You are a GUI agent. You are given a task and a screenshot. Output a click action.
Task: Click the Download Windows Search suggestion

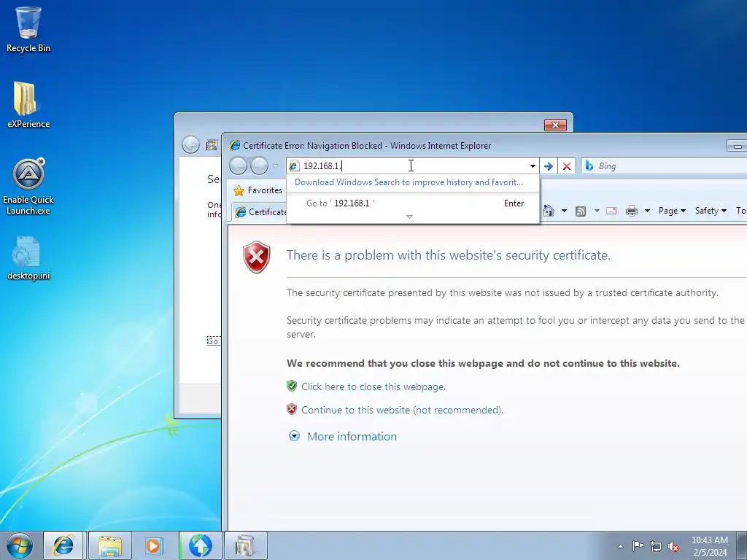coord(409,182)
